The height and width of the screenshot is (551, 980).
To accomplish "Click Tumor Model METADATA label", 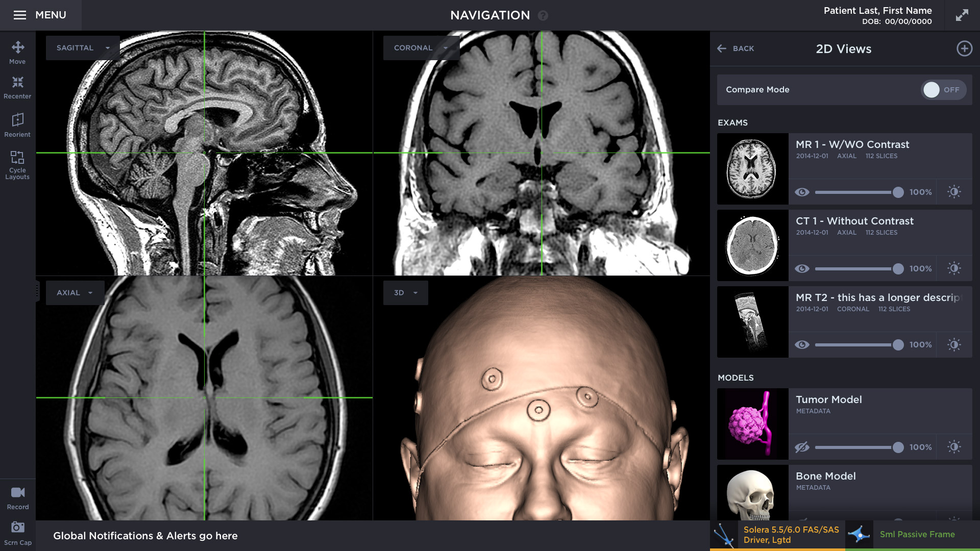I will tap(813, 411).
